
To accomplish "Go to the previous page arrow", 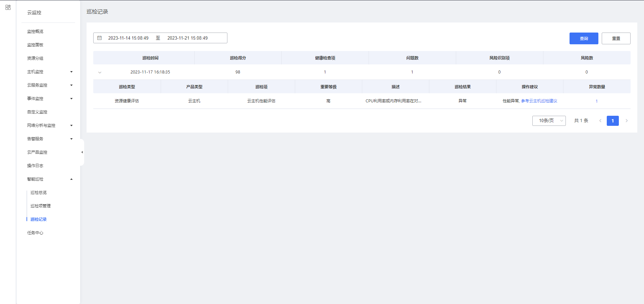I will (600, 121).
